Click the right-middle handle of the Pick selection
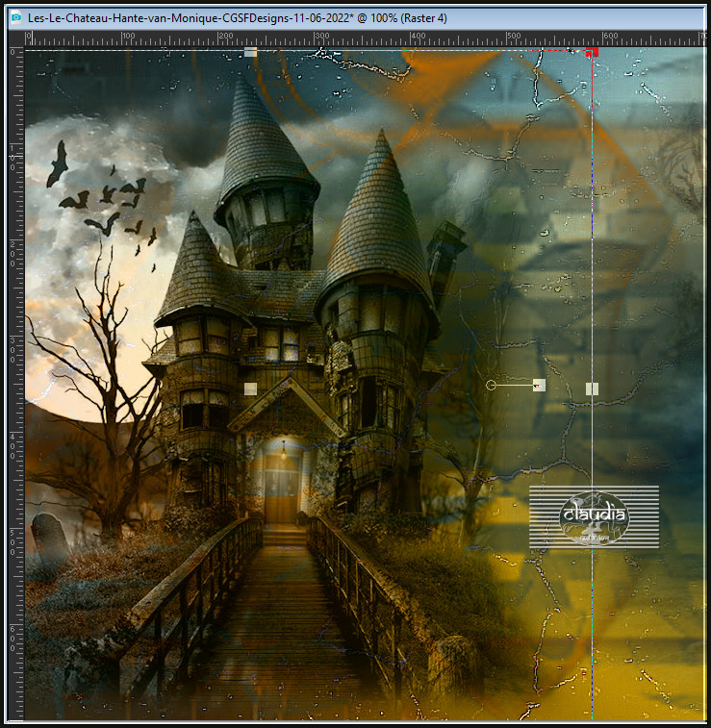This screenshot has width=711, height=728. (x=592, y=389)
